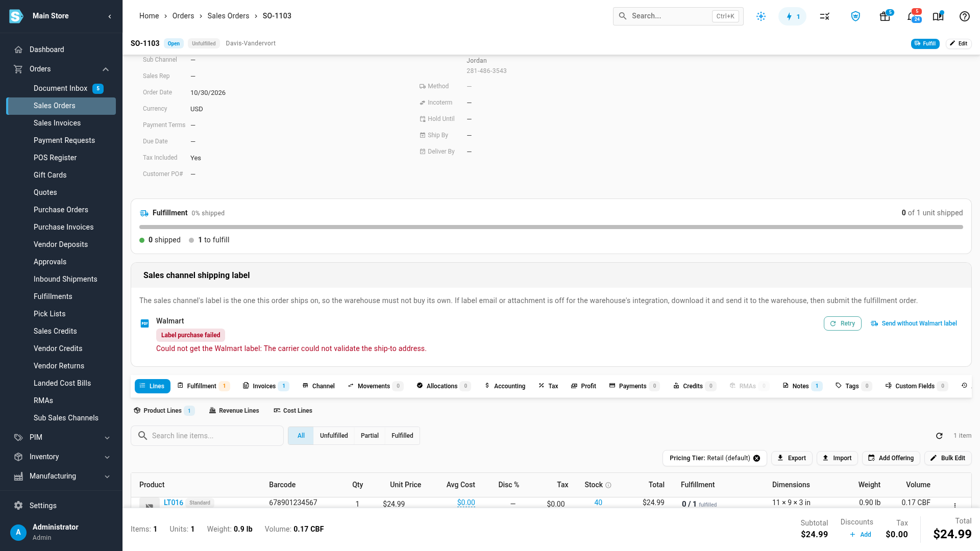Switch to the Fulfillment tab
Image resolution: width=980 pixels, height=551 pixels.
(x=203, y=386)
